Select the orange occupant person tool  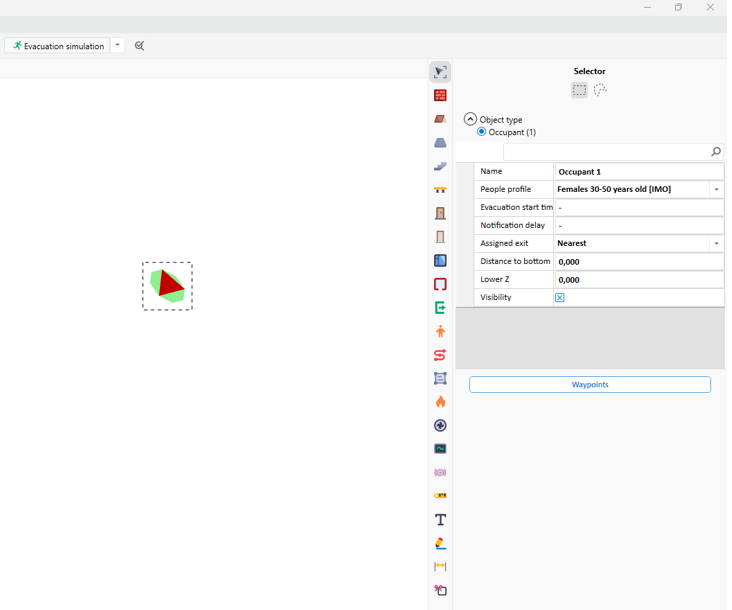[440, 331]
